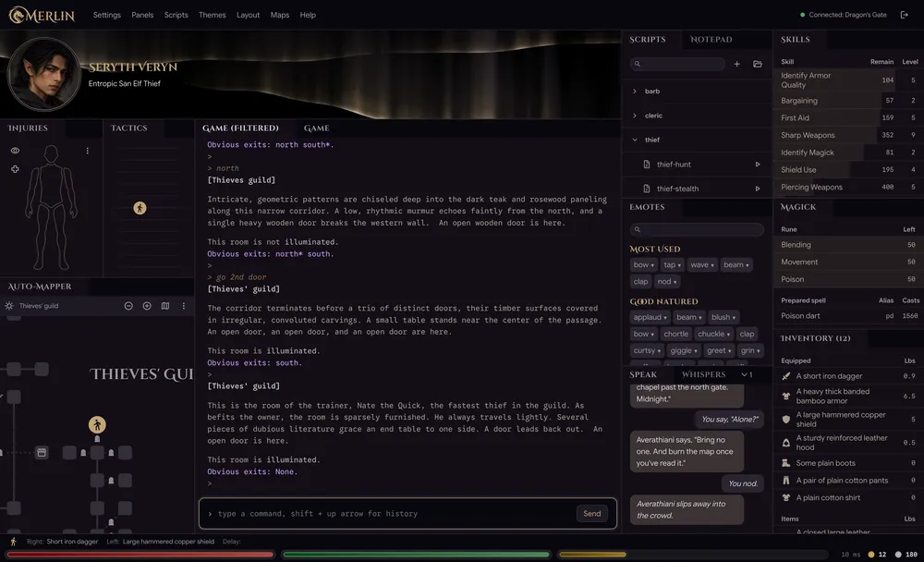Open the Panels menu
924x562 pixels.
click(142, 15)
